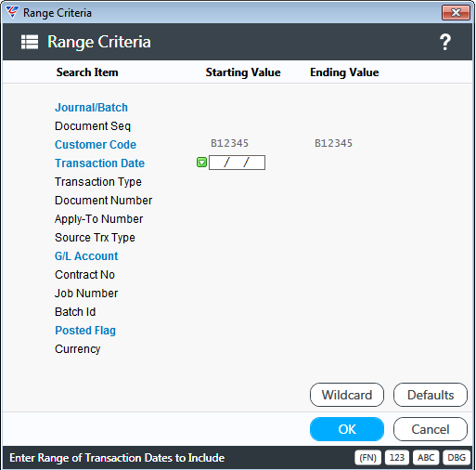Open the green Transaction Date dropdown arrow
Image resolution: width=476 pixels, height=470 pixels.
click(x=201, y=163)
